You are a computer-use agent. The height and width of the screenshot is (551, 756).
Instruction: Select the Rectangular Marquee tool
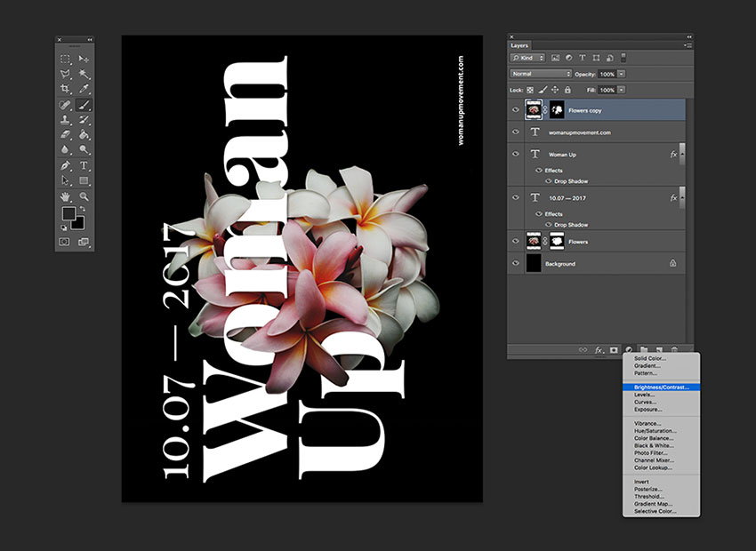point(65,59)
